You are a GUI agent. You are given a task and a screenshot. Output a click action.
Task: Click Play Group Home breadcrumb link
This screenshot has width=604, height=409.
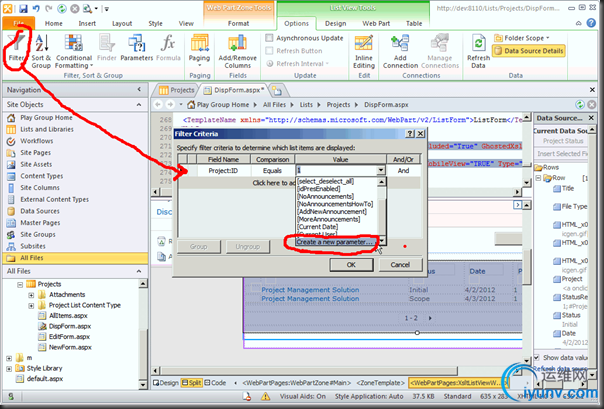(223, 105)
